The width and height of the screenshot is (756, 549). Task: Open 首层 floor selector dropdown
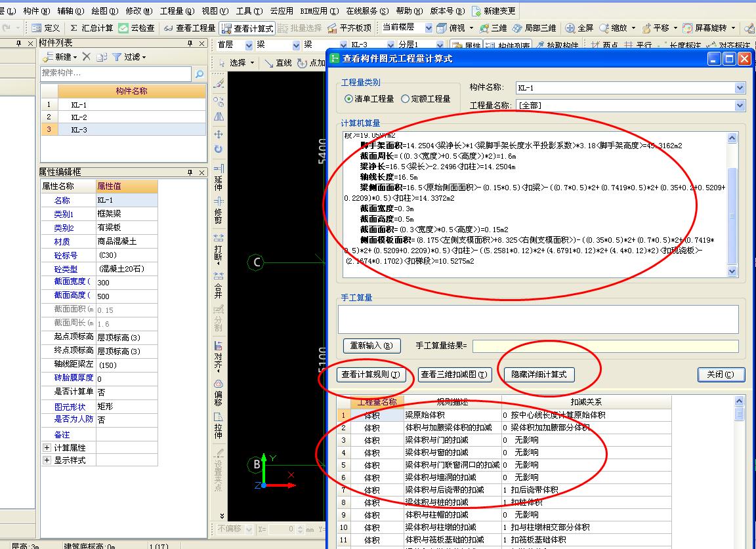(249, 45)
